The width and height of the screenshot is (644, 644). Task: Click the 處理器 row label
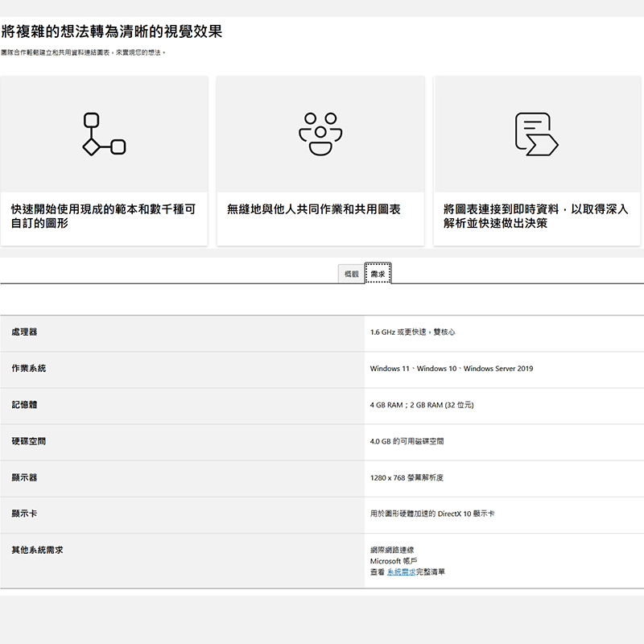coord(24,332)
